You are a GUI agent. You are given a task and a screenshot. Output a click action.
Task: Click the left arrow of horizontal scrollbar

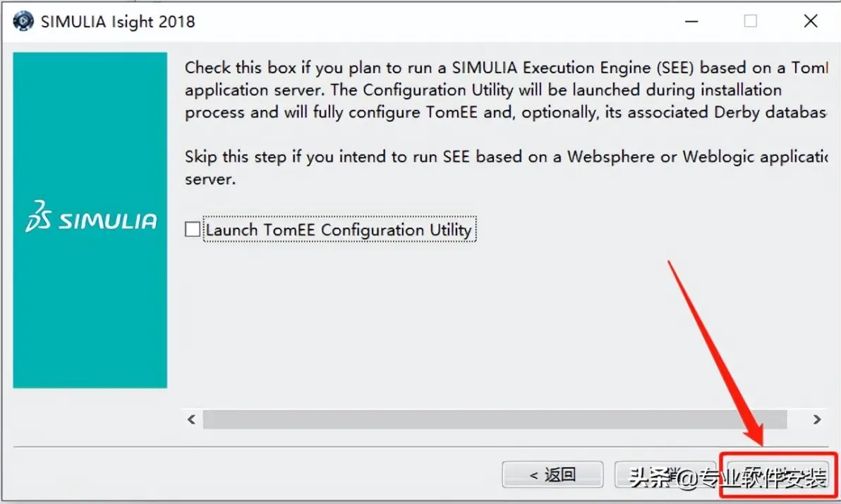click(x=191, y=419)
